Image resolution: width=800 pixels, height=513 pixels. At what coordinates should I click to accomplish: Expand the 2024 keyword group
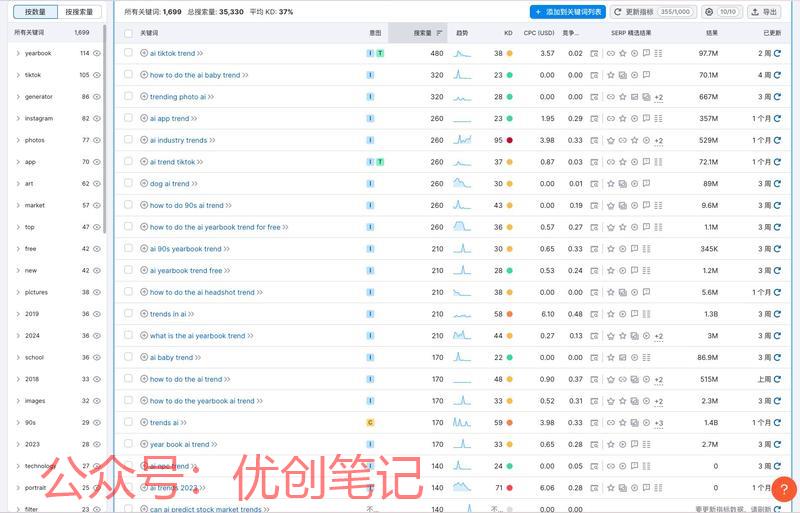click(x=18, y=335)
